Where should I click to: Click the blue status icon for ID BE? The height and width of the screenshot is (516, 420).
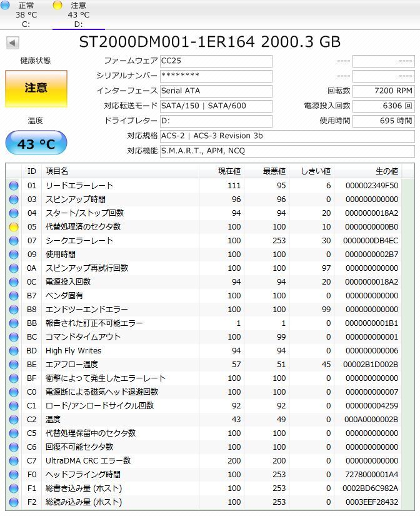[x=14, y=365]
